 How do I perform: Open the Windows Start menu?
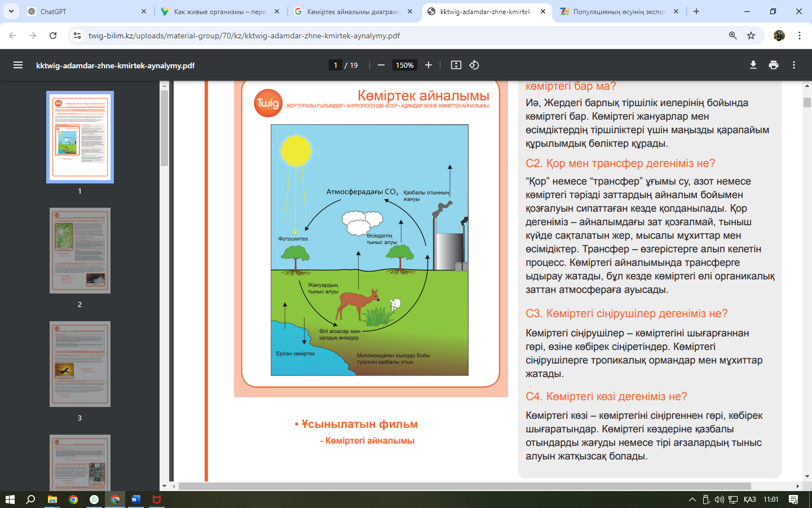click(10, 500)
